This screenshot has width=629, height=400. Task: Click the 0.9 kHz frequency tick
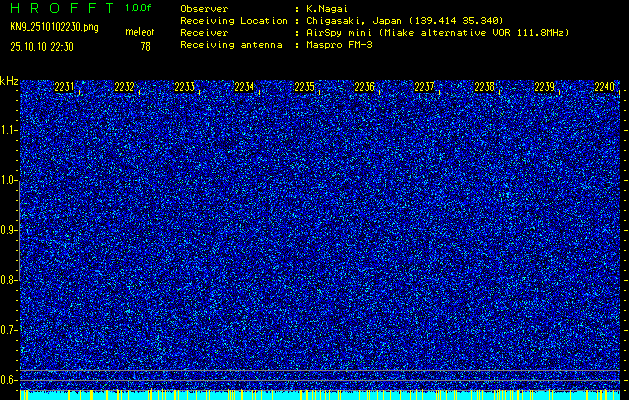coord(9,230)
